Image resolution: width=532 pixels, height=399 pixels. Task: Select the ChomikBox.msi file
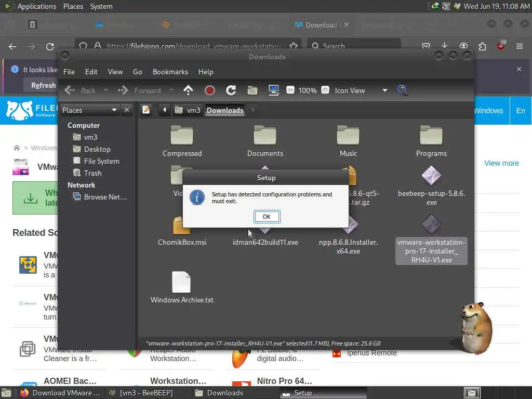182,231
